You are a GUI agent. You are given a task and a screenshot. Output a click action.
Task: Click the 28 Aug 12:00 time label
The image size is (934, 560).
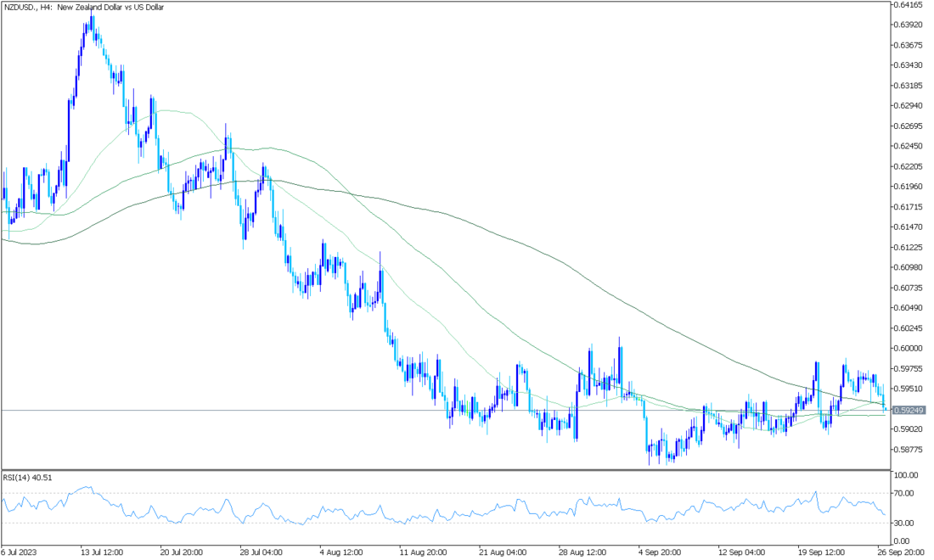pyautogui.click(x=581, y=552)
